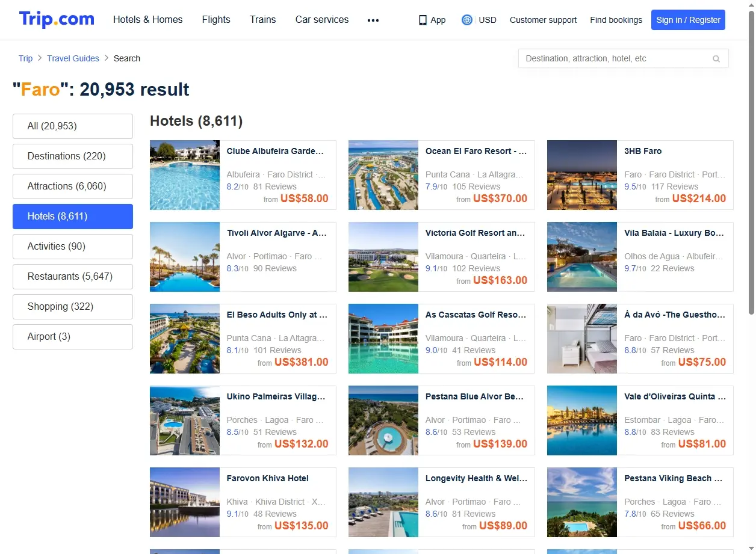Open Vila Balaia Luxury hotel title

(x=675, y=233)
